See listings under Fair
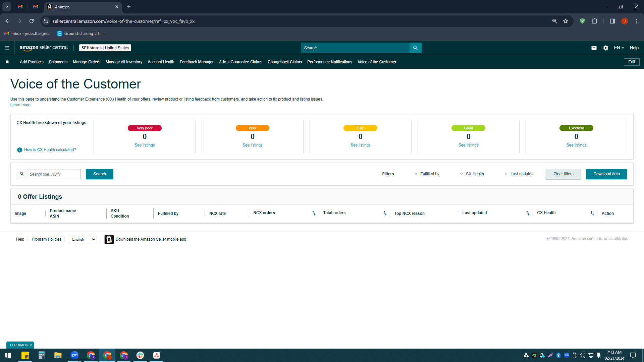The image size is (644, 362). (361, 145)
